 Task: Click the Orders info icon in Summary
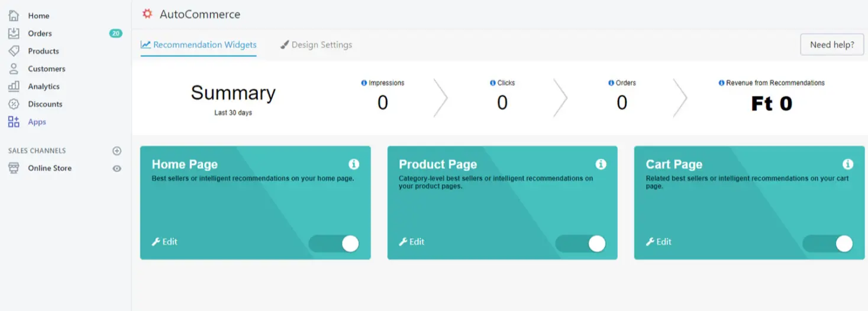click(611, 83)
